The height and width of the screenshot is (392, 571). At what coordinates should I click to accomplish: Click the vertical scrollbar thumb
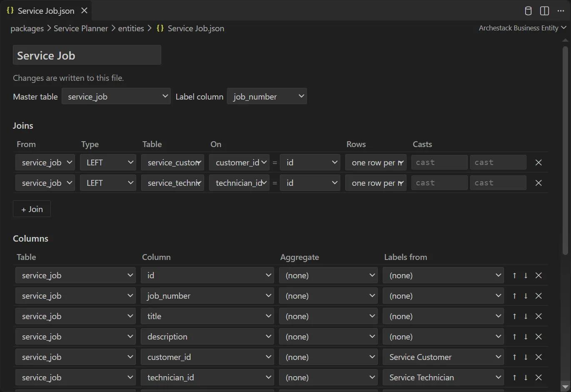565,150
